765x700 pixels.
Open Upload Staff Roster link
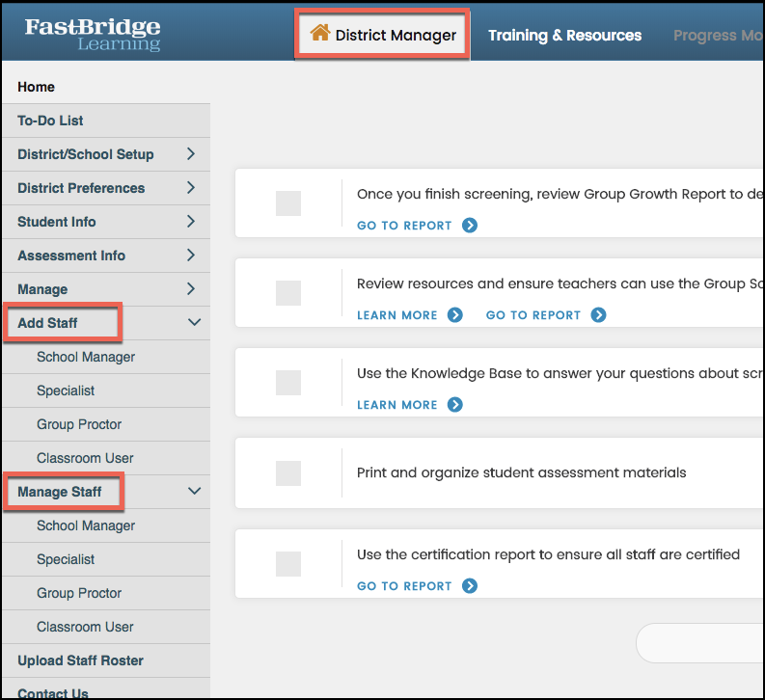tap(80, 660)
